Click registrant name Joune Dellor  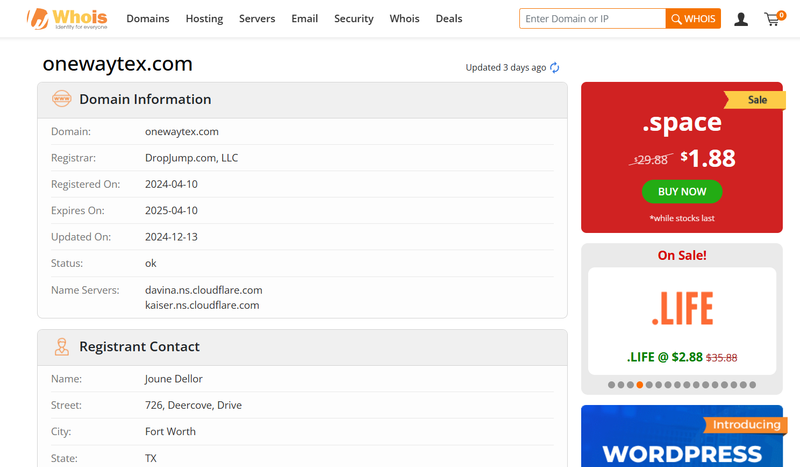[x=173, y=379]
